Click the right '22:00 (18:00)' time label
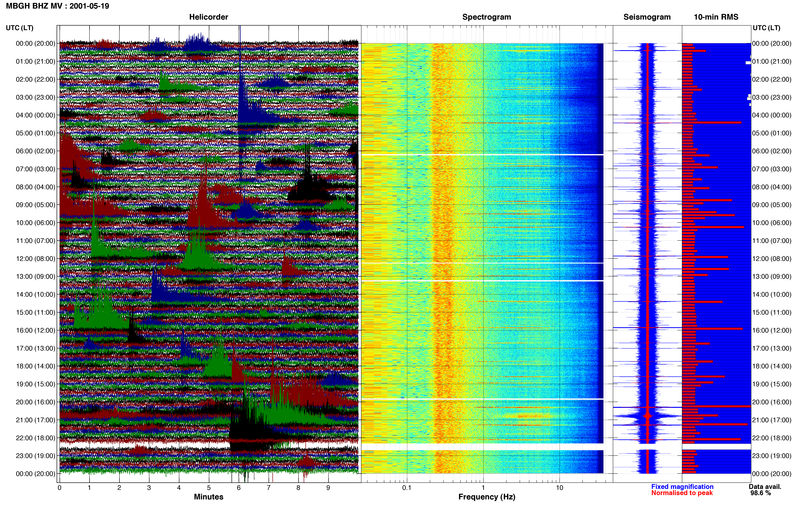Image resolution: width=812 pixels, height=508 pixels. click(772, 438)
